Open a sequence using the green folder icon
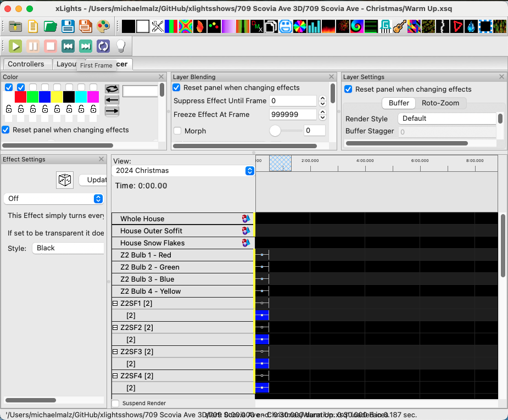The width and height of the screenshot is (508, 420). [x=50, y=26]
